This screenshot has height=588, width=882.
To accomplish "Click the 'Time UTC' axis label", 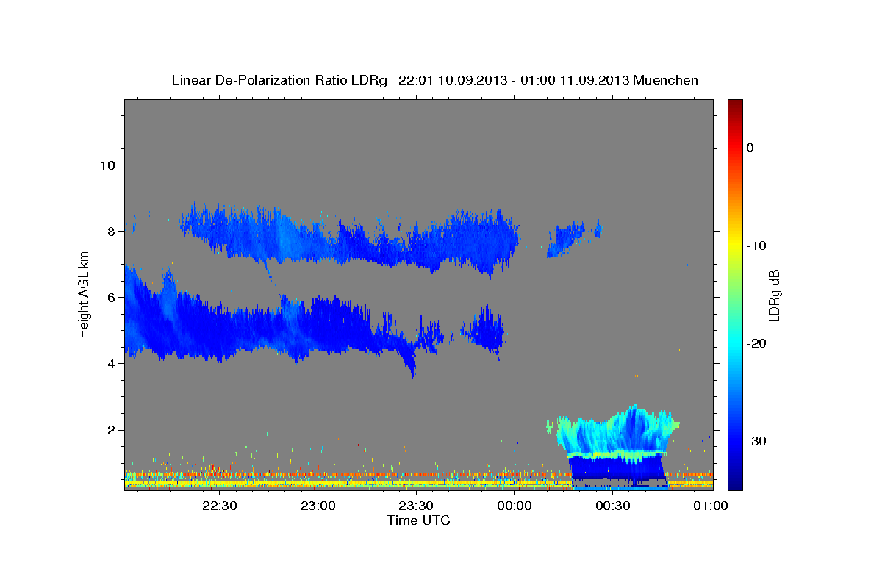I will click(418, 520).
